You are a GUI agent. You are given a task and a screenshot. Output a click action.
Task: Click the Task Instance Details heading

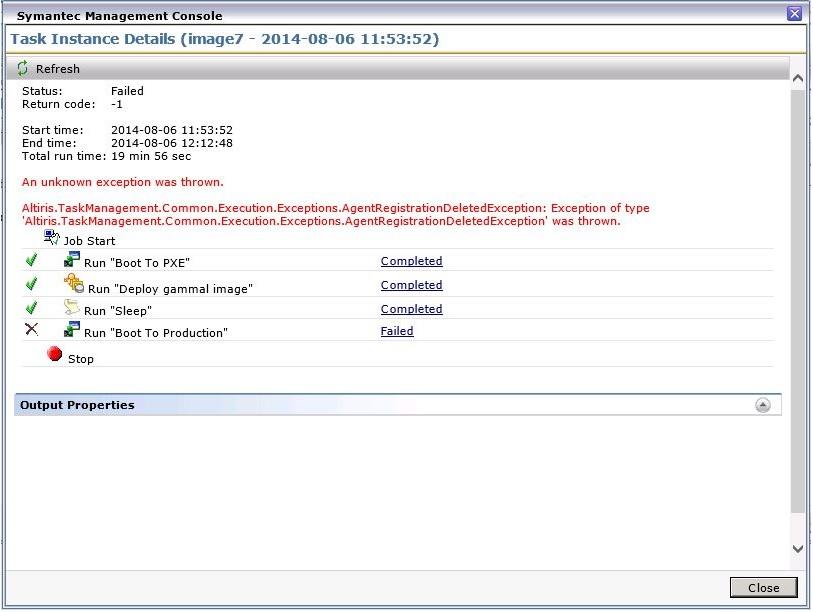pos(225,39)
